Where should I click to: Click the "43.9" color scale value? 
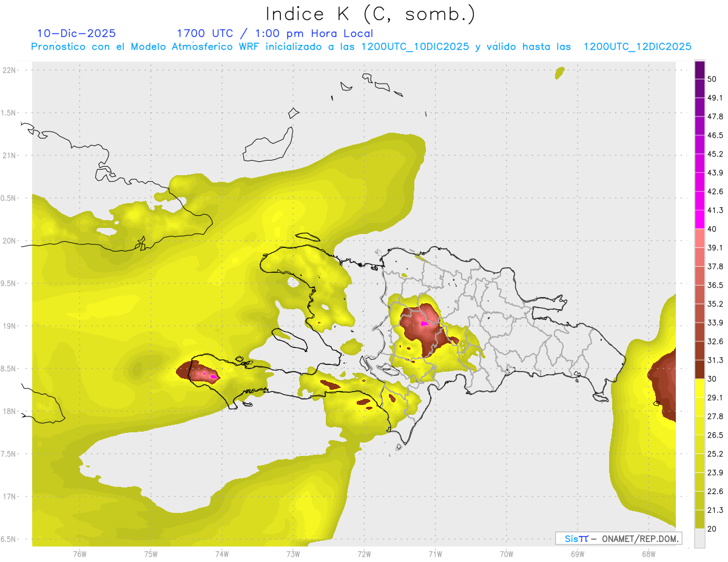[x=716, y=173]
